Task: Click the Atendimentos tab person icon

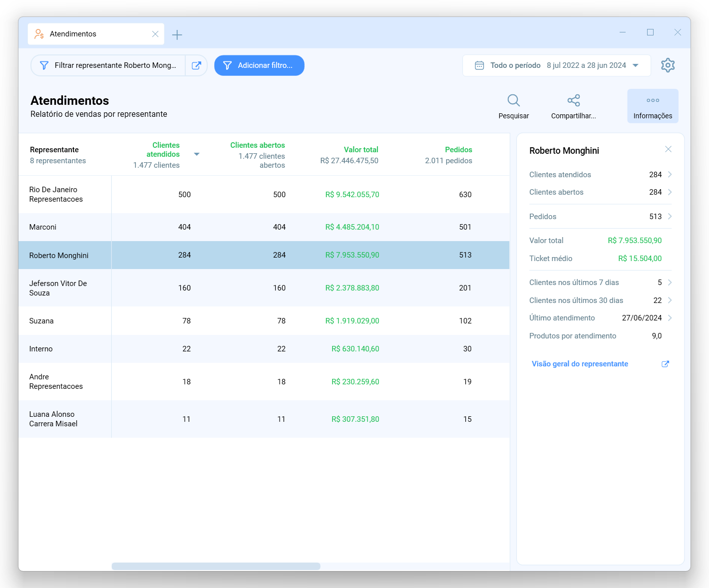Action: [x=39, y=34]
